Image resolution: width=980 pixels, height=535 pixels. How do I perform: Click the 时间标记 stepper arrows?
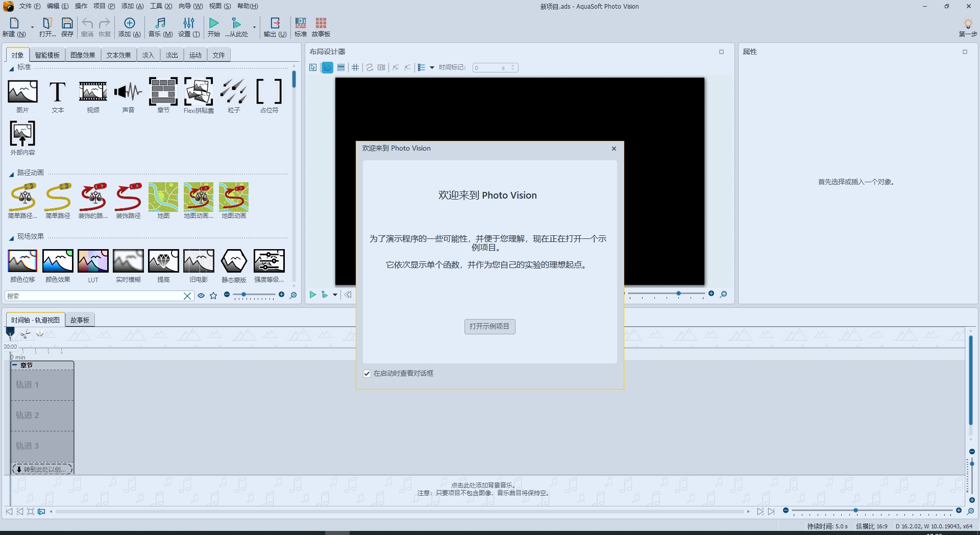pos(513,67)
